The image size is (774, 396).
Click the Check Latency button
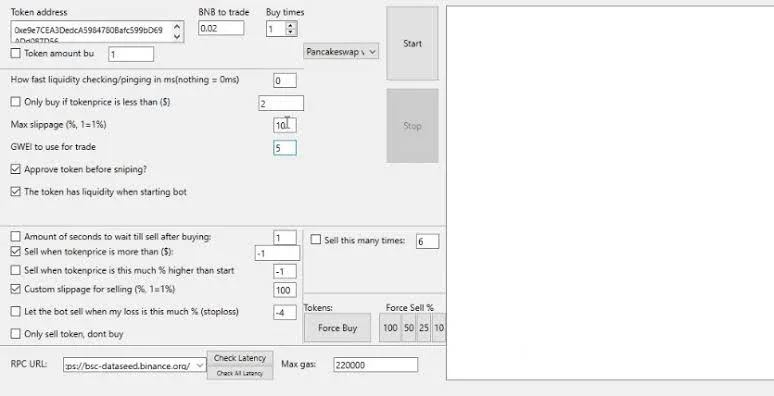pyautogui.click(x=240, y=358)
